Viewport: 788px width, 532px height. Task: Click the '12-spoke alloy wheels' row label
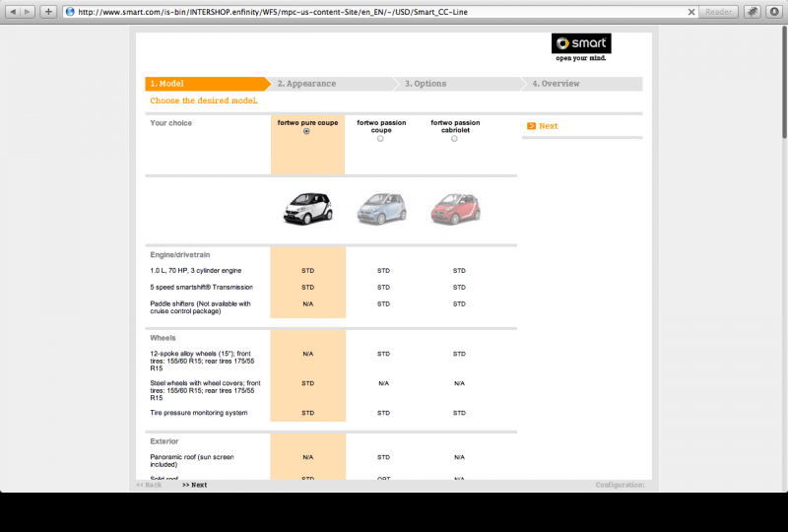pyautogui.click(x=202, y=361)
